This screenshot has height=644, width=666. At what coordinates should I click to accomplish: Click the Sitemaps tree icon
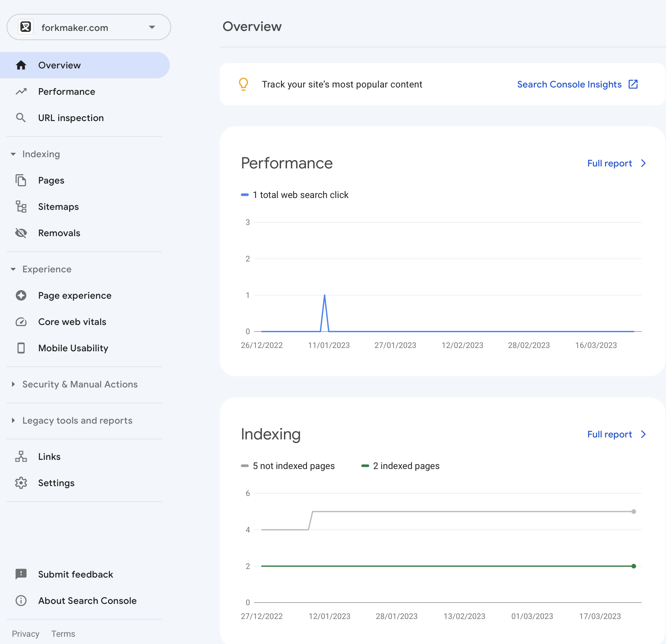pos(21,207)
